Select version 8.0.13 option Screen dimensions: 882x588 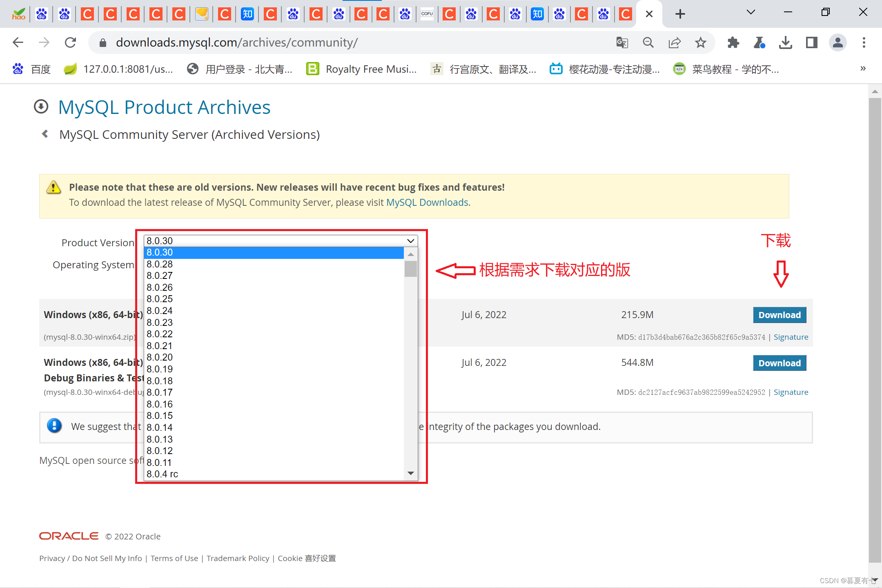274,439
